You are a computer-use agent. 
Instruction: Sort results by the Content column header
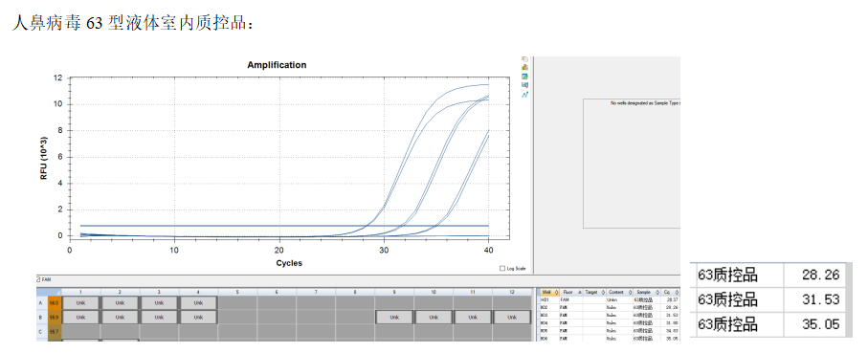click(x=618, y=292)
